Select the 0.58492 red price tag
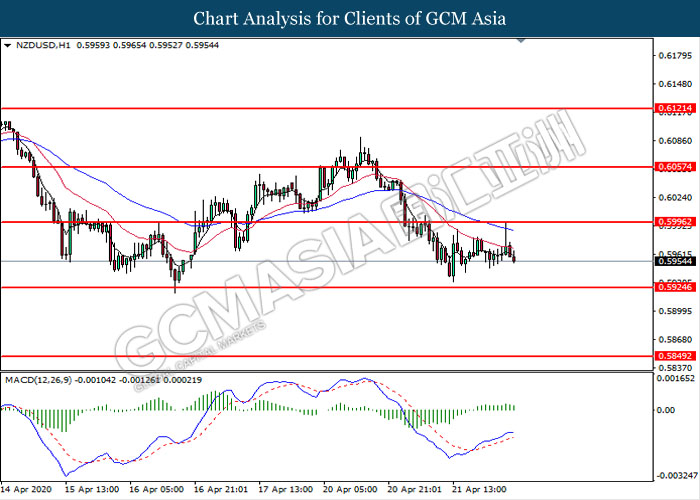This screenshot has height=500, width=700. [x=670, y=356]
